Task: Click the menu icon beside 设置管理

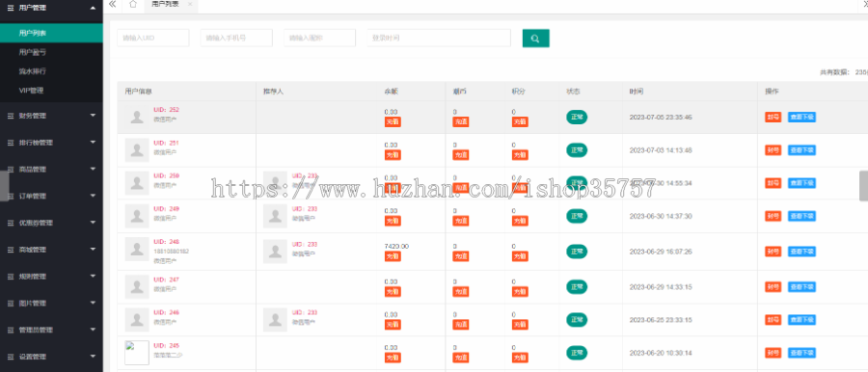Action: [x=10, y=357]
